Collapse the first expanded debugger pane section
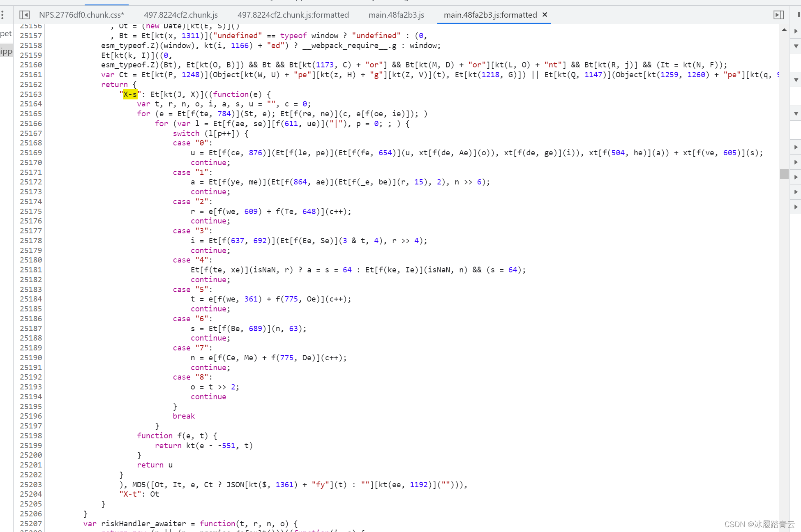This screenshot has height=532, width=801. (x=796, y=46)
